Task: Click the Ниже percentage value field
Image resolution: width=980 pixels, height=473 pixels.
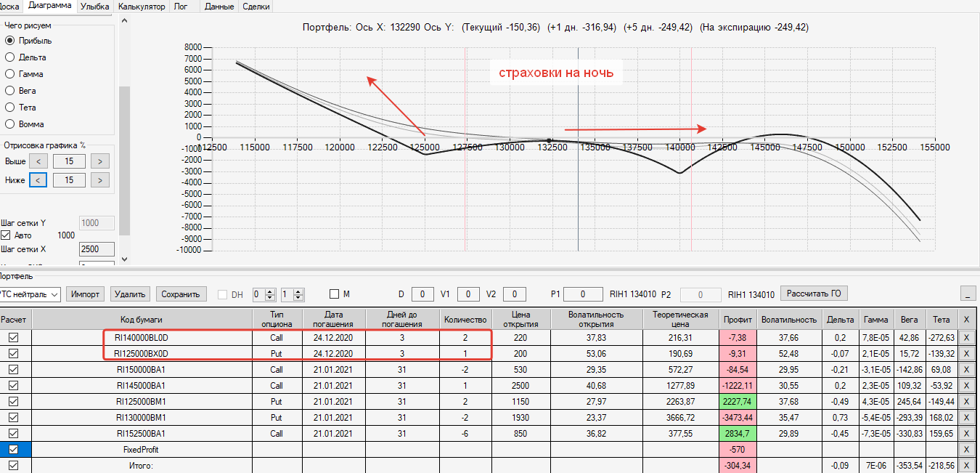Action: point(69,179)
